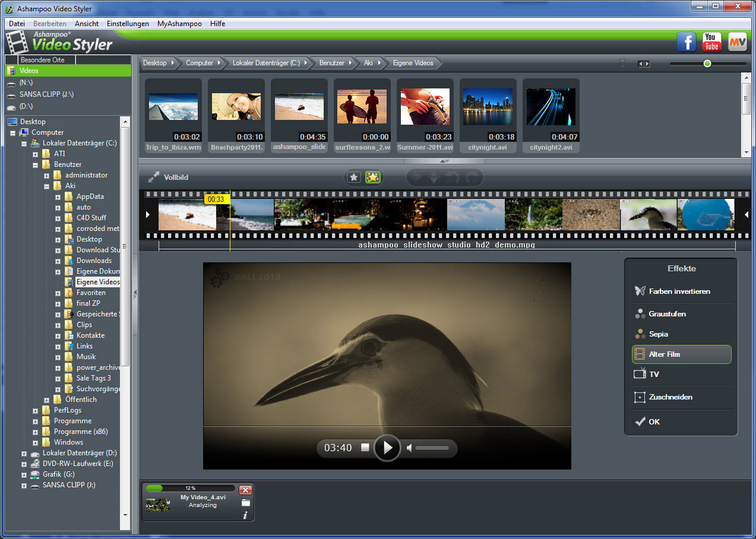Cancel the My Video_4.avi job
Image resolution: width=756 pixels, height=539 pixels.
(245, 490)
